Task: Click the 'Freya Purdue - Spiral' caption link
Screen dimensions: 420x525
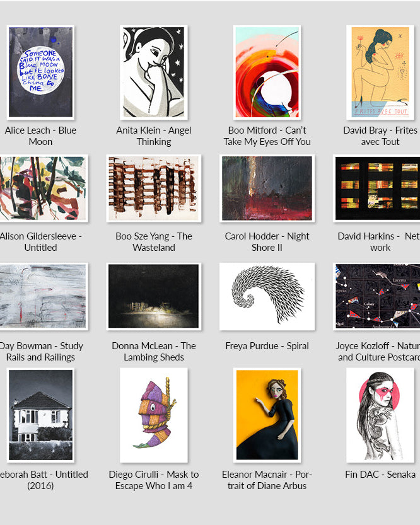Action: [x=267, y=346]
